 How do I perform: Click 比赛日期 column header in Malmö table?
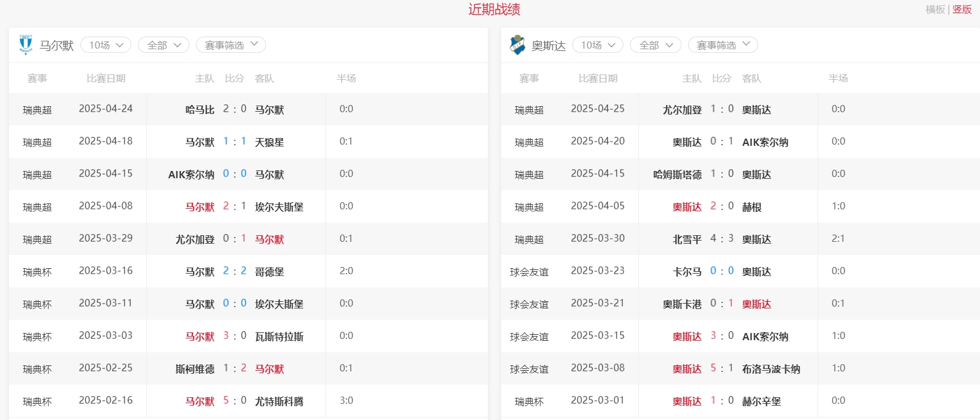click(106, 79)
